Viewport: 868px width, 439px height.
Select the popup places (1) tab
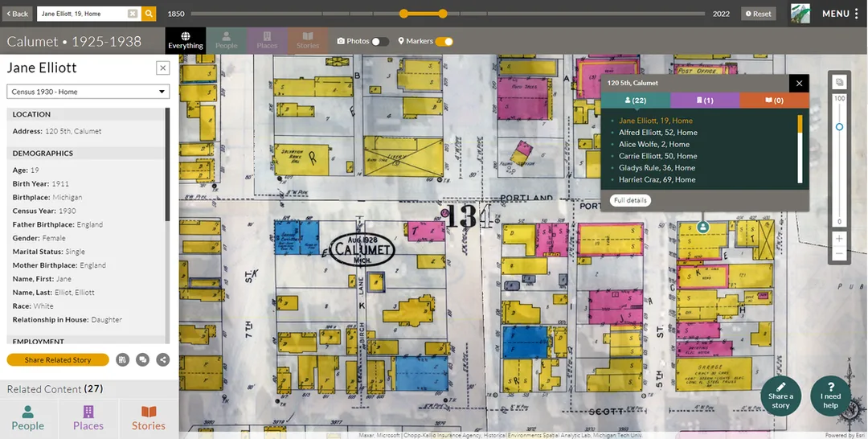705,101
